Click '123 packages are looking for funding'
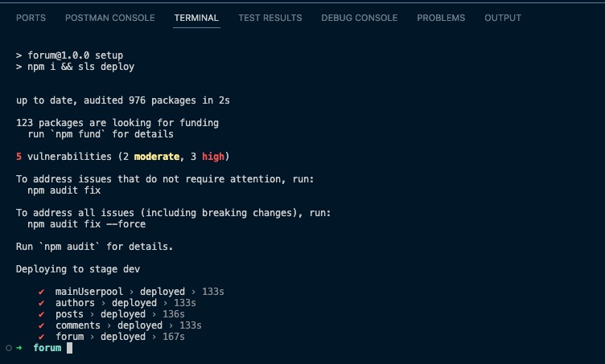The width and height of the screenshot is (605, 364). pyautogui.click(x=117, y=123)
